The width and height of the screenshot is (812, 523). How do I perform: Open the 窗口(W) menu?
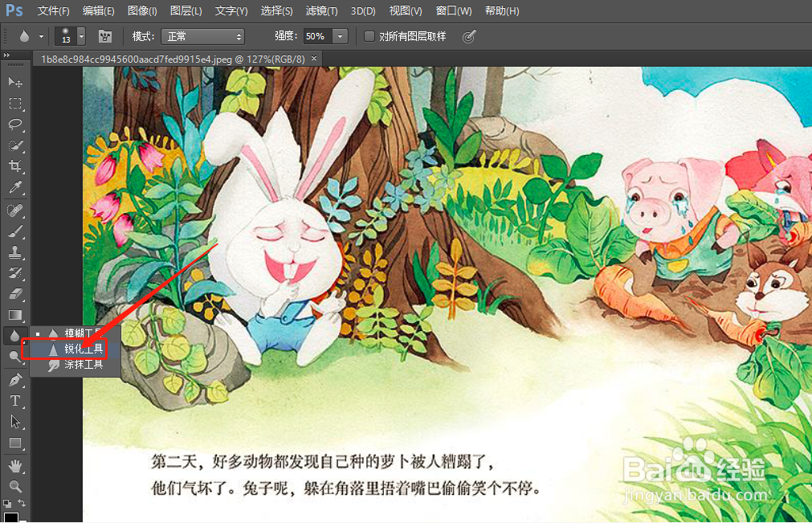point(454,10)
